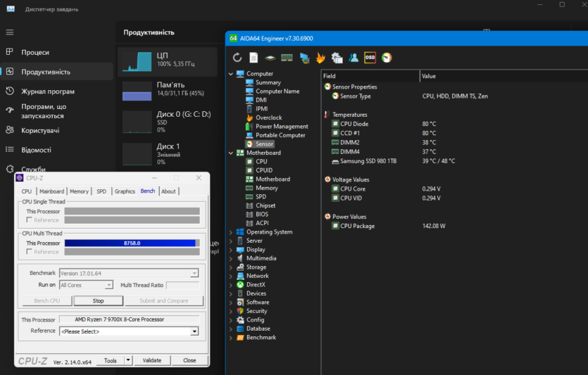588x375 pixels.
Task: Expand the Benchmark tree node in AIDA64
Action: [x=231, y=338]
